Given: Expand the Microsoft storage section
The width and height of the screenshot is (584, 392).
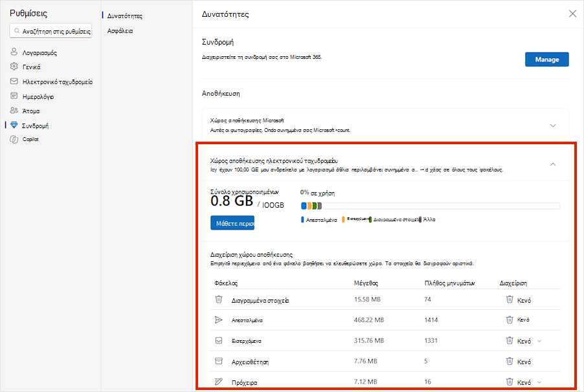Looking at the screenshot, I should 553,125.
